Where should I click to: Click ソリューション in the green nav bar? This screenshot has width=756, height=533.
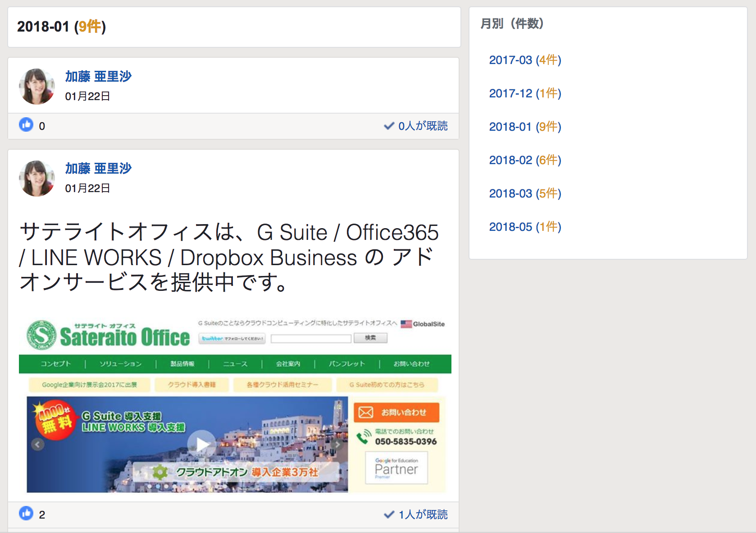pos(121,364)
